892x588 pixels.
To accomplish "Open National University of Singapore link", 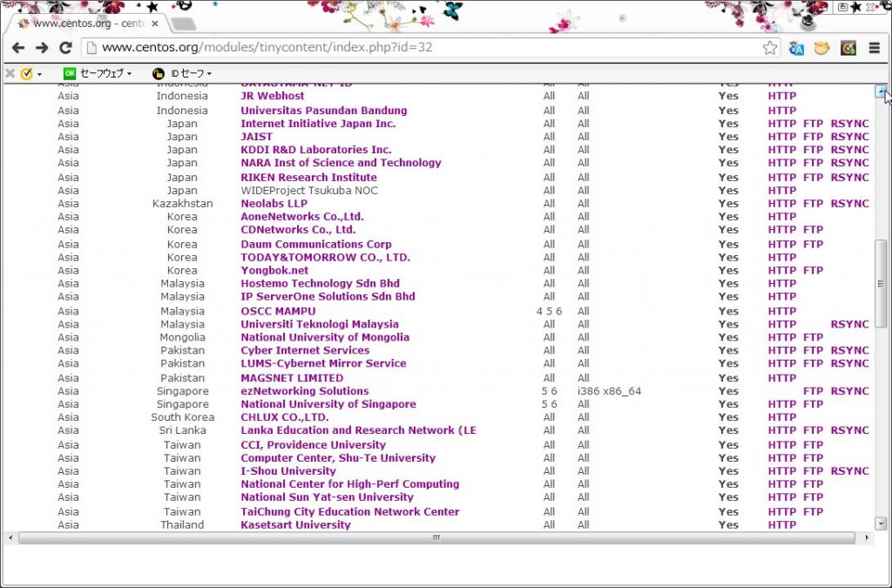I will coord(328,404).
